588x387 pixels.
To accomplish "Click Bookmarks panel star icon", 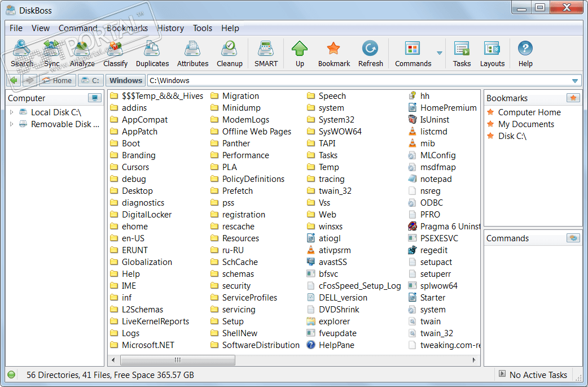I will coord(573,98).
